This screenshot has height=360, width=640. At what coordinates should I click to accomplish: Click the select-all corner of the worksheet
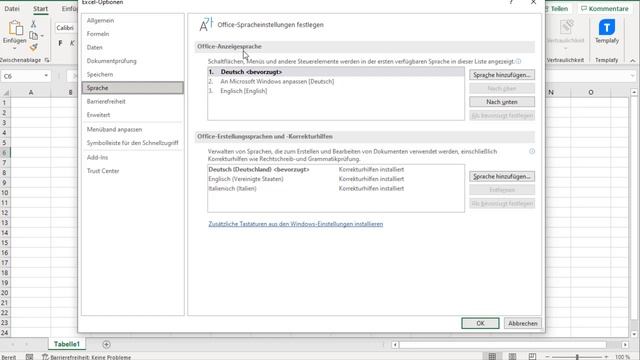(x=5, y=93)
